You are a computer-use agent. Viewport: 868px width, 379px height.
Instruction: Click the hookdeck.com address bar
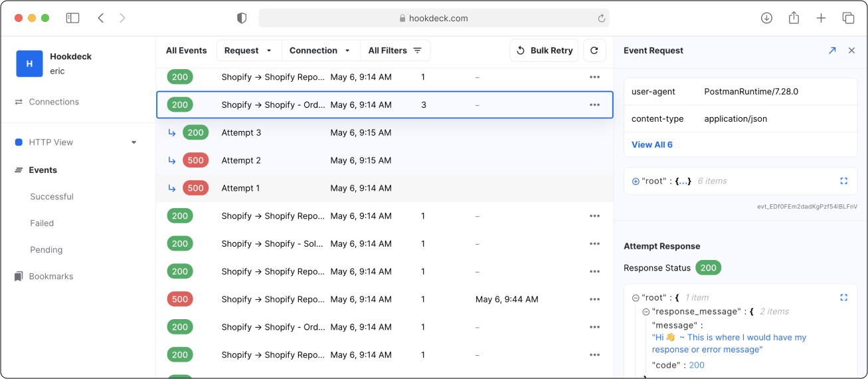434,18
